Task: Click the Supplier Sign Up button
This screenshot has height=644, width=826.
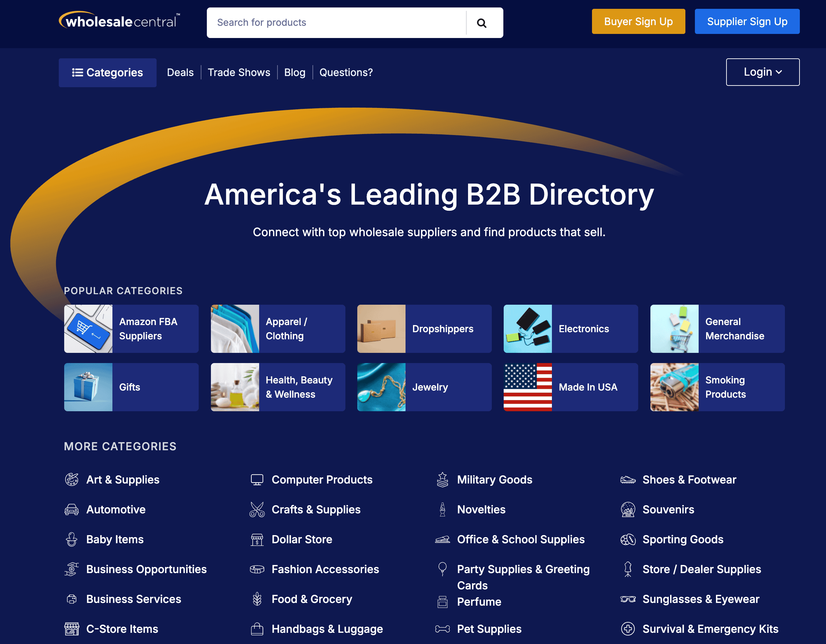Action: (x=747, y=21)
